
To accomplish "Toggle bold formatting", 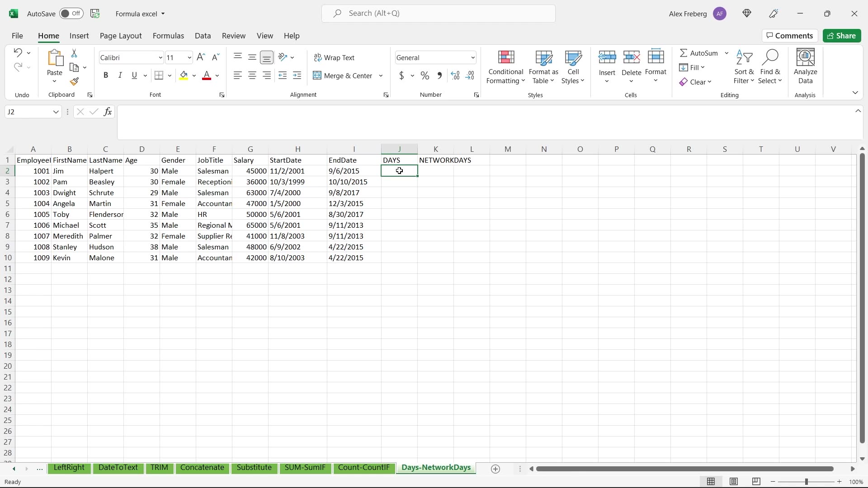I will (x=106, y=75).
